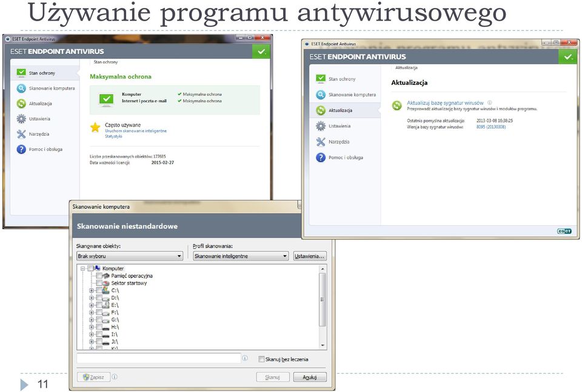Start Aktualizuj bazę sygnatur wirusów link
Image resolution: width=582 pixels, height=392 pixels.
445,103
